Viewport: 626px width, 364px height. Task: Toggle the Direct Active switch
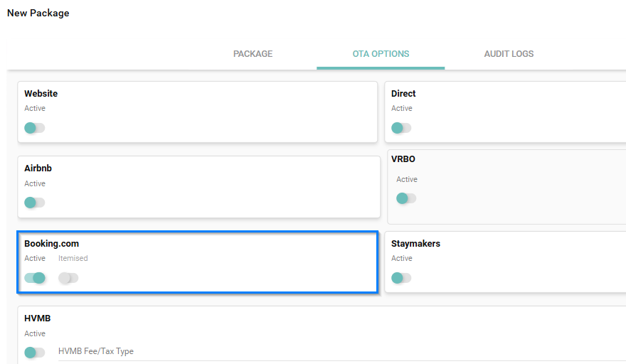401,128
